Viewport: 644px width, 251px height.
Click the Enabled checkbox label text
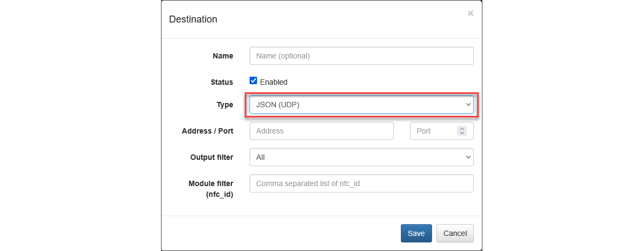tap(274, 82)
